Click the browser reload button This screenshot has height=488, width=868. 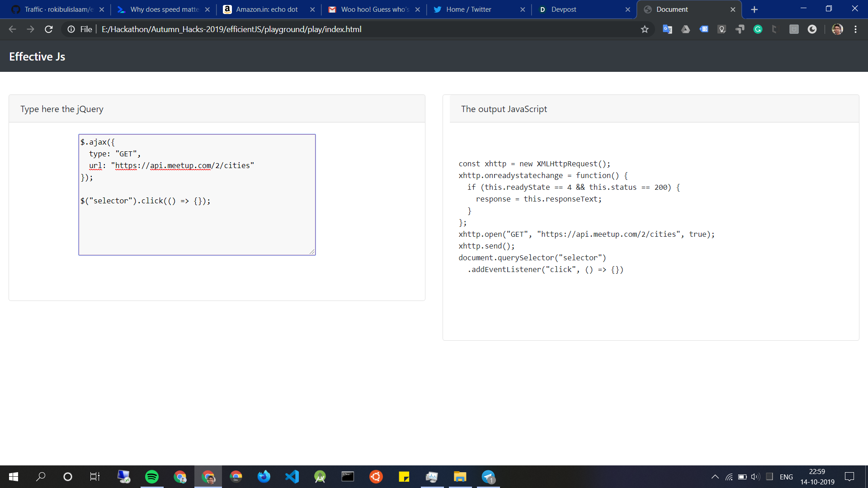(49, 29)
